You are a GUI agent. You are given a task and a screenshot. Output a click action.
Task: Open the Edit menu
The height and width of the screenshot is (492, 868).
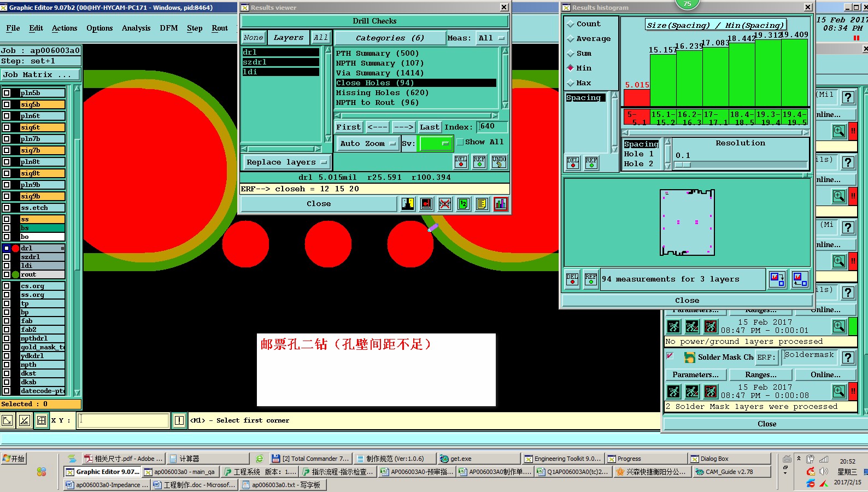click(x=36, y=28)
